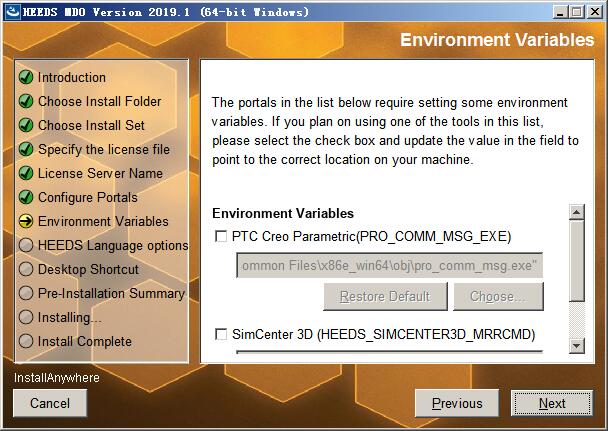Click the pro_comm_msg.exe path field
Viewport: 608px width, 431px height.
(389, 265)
